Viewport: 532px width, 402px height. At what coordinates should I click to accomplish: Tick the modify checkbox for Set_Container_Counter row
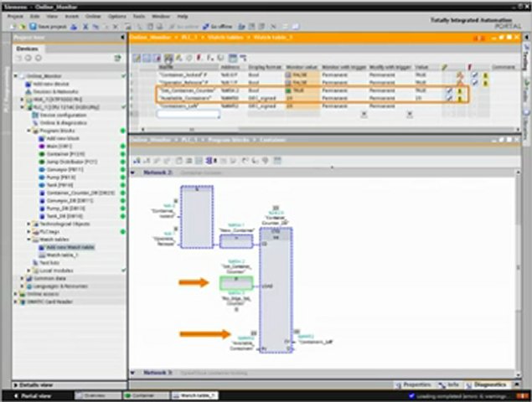coord(449,90)
